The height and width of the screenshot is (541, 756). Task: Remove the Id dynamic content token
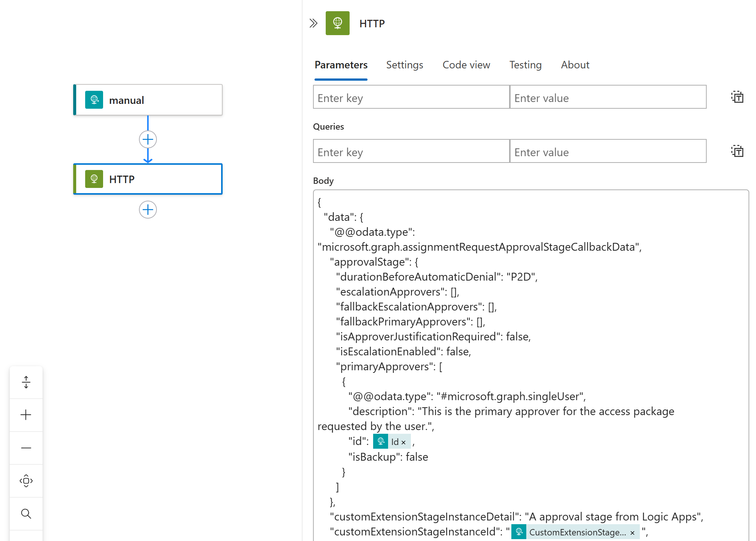coord(403,442)
